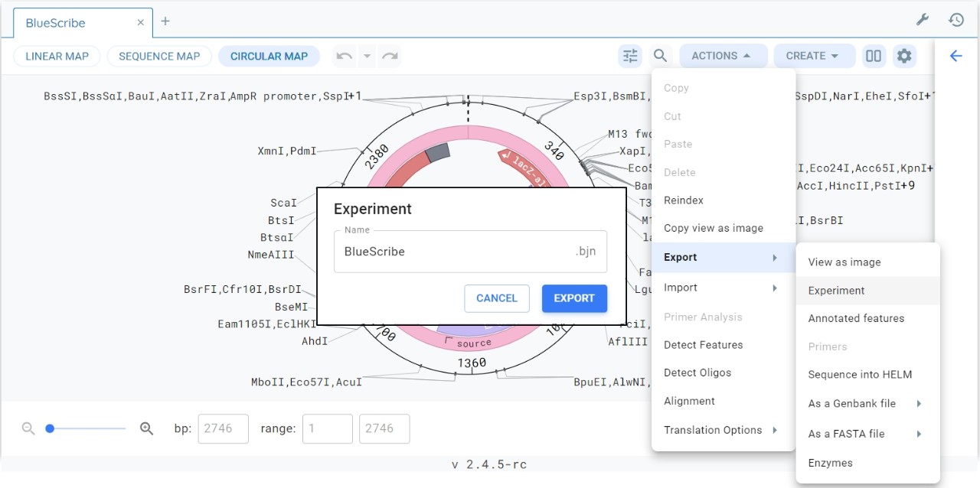Export Sequence into HELM
This screenshot has width=980, height=488.
[867, 375]
